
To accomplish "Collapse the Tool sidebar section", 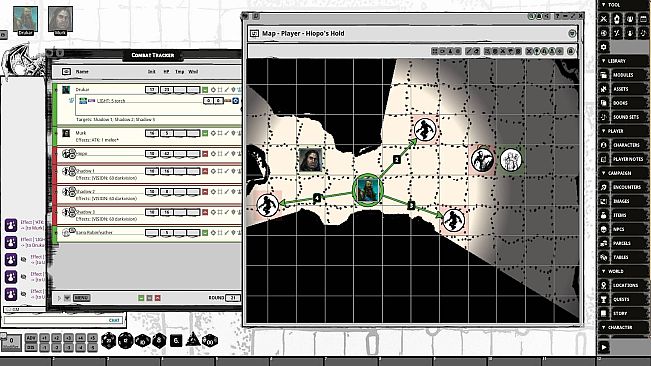I will tap(604, 5).
